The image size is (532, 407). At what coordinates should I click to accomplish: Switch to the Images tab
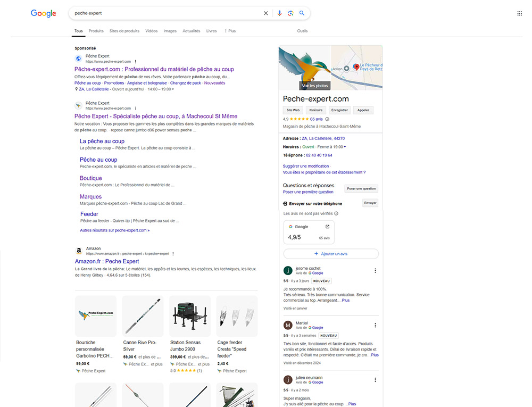(170, 31)
